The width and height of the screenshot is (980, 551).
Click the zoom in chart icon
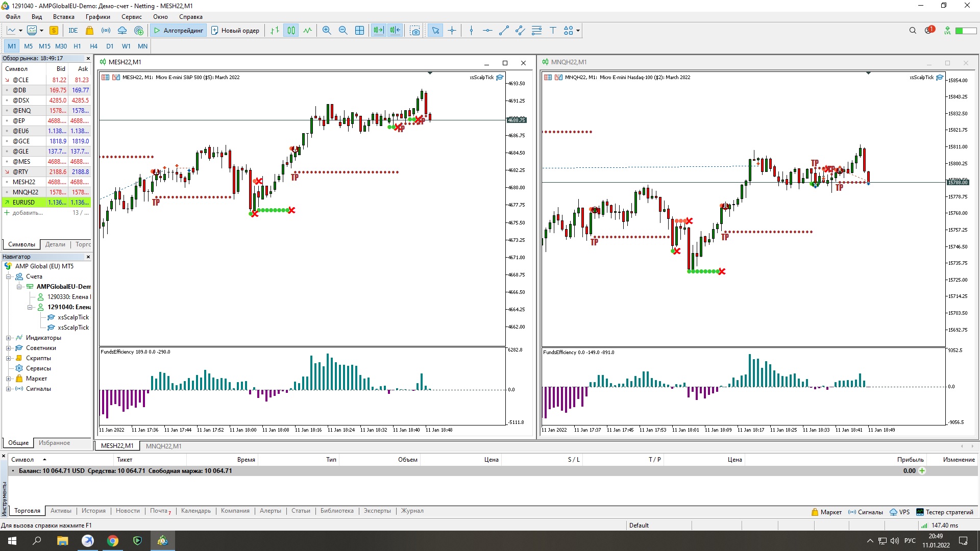(x=327, y=31)
